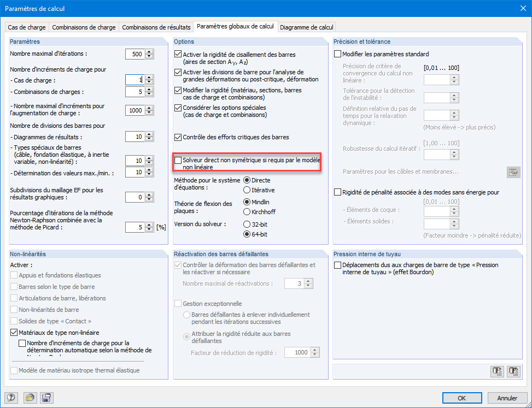This screenshot has width=532, height=408.
Task: Increase Combinaisons de charges increments up arrow
Action: coord(149,89)
